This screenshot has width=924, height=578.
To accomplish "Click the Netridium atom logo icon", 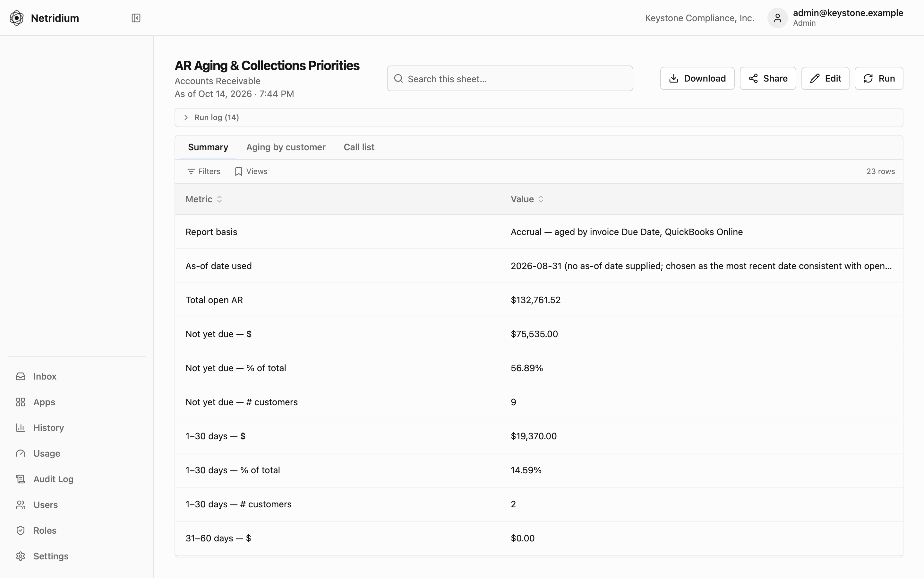I will (x=17, y=18).
